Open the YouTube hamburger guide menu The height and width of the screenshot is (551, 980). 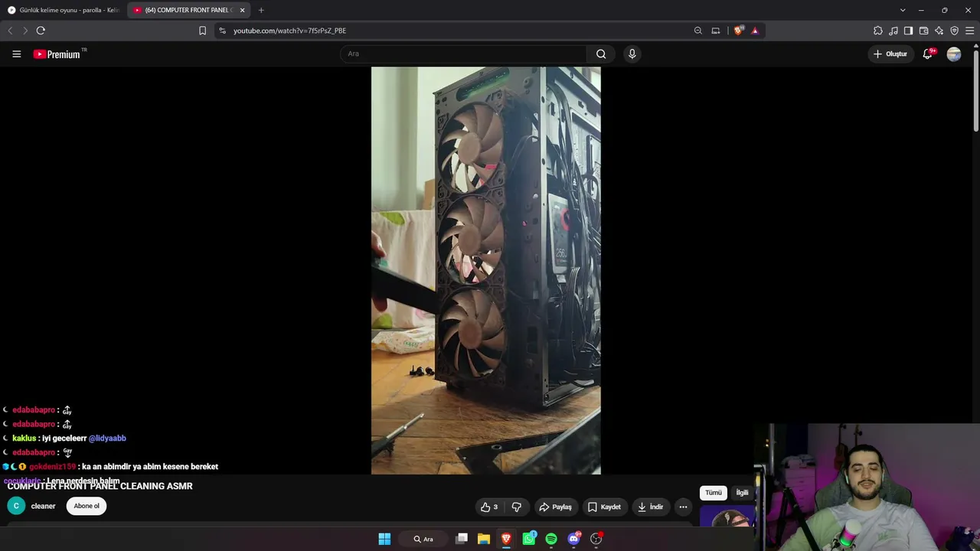[x=16, y=54]
